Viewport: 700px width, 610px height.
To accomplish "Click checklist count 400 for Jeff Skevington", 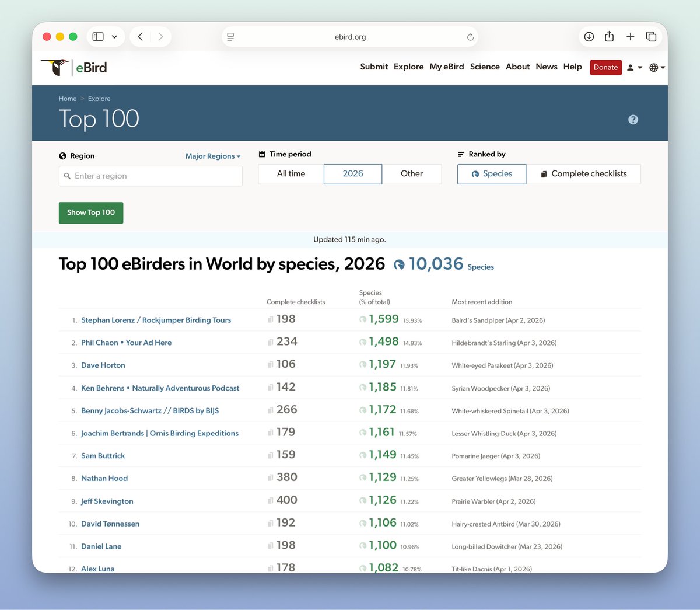I will (x=287, y=500).
